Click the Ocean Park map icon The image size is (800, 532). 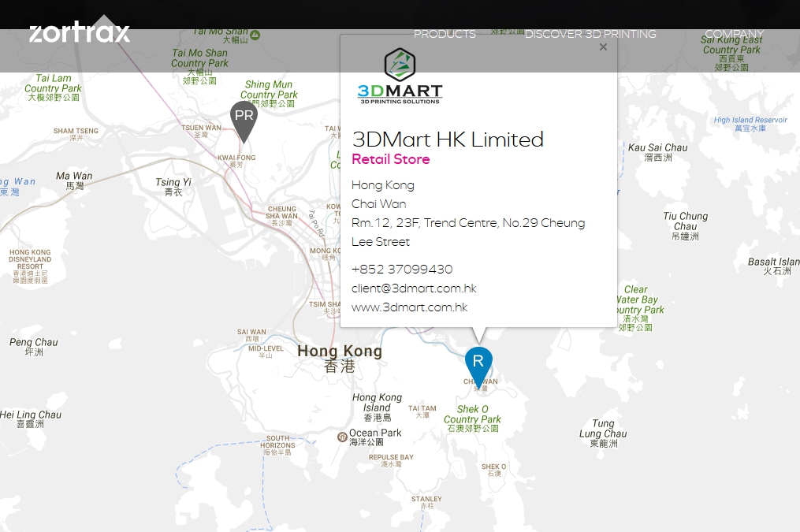(x=342, y=437)
